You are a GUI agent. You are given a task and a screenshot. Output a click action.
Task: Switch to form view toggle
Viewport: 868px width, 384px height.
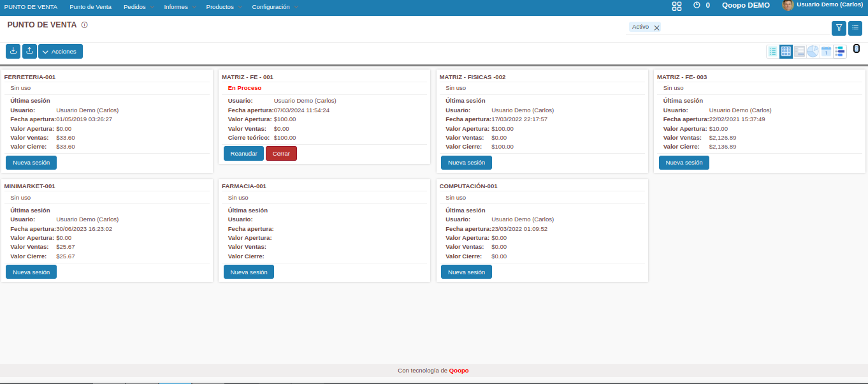[x=799, y=52]
